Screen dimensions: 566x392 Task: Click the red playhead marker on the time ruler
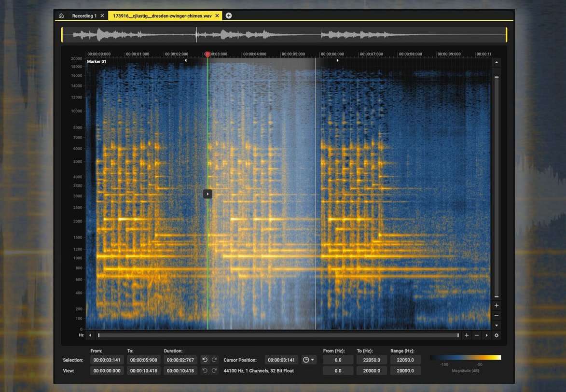[207, 54]
